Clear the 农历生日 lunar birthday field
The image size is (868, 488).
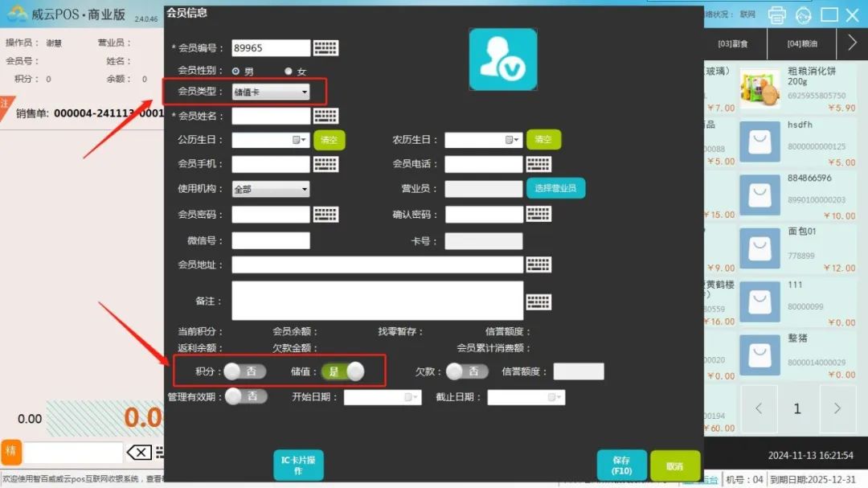(x=543, y=140)
